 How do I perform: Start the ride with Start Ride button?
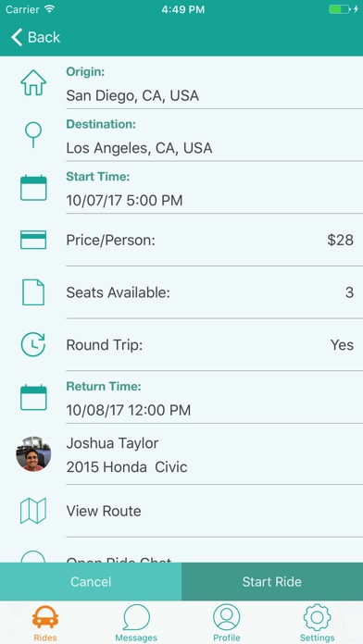click(272, 582)
